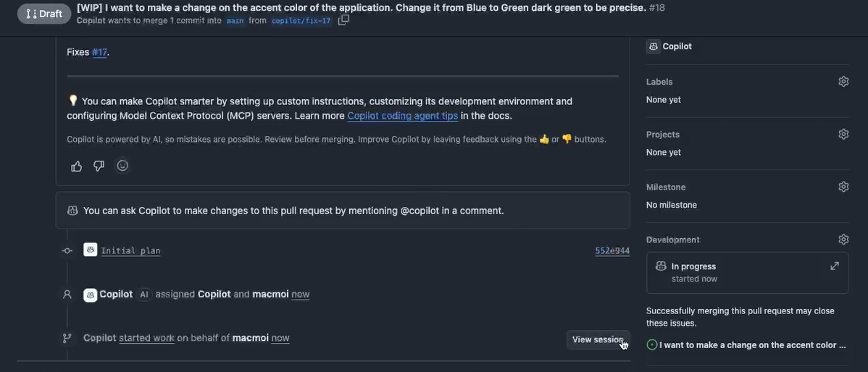Click the Draft status badge
868x372 pixels.
(44, 14)
